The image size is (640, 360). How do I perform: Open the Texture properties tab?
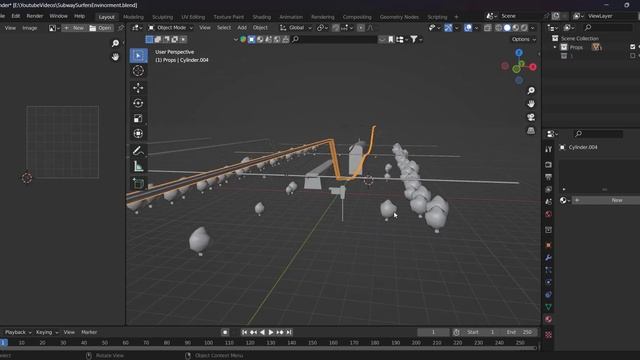tap(549, 335)
